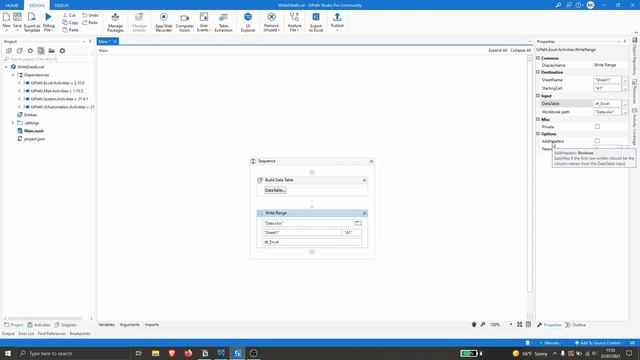Open the Variables panel
Image resolution: width=640 pixels, height=360 pixels.
pos(107,324)
